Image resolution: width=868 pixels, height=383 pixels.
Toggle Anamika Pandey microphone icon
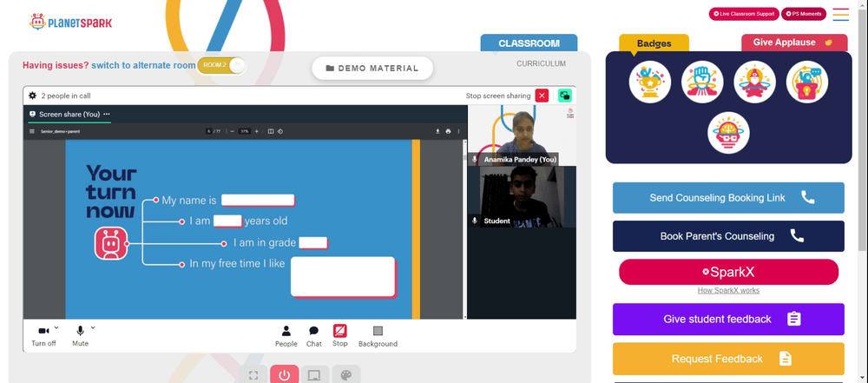click(475, 159)
